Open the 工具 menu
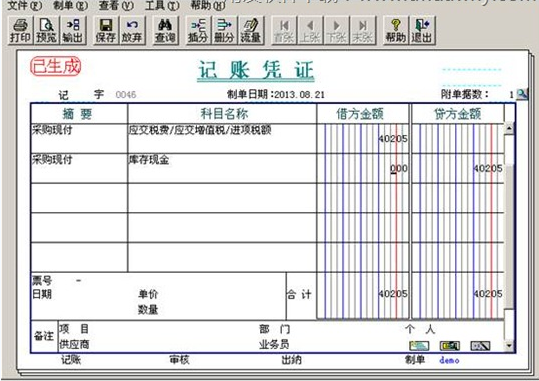 (162, 6)
